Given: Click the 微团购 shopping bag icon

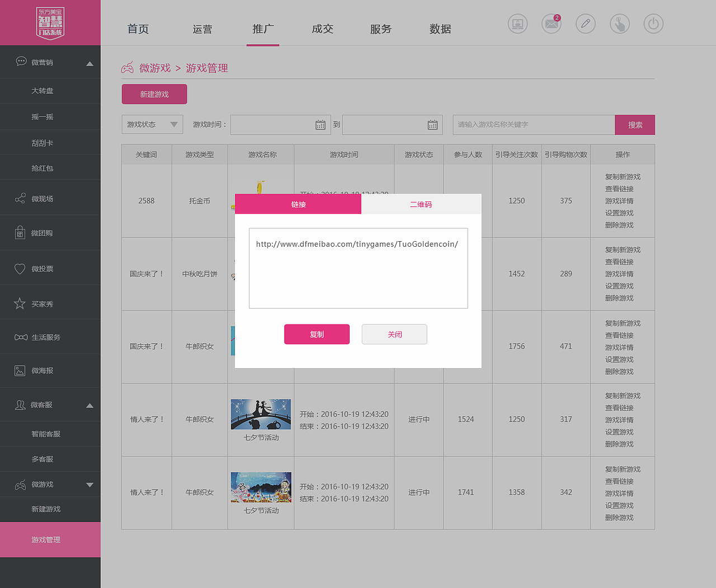Looking at the screenshot, I should click(x=20, y=232).
